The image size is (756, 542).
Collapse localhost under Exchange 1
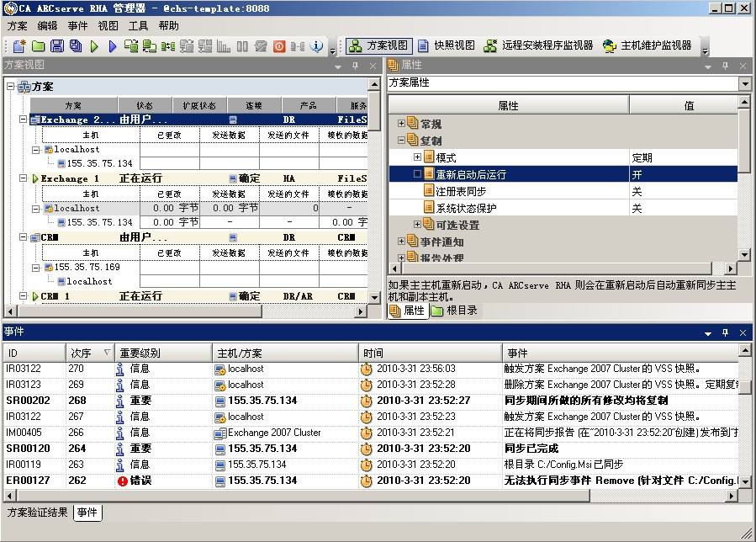coord(35,209)
